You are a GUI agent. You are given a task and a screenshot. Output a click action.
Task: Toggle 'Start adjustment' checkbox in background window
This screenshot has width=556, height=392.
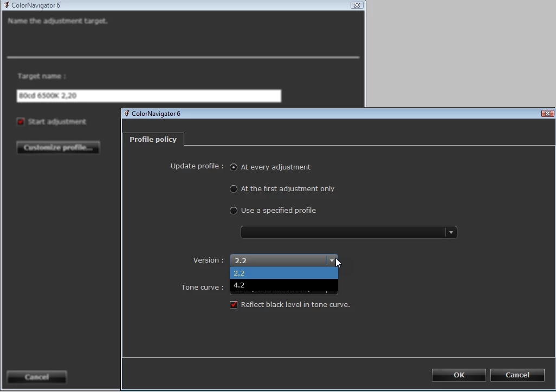tap(21, 122)
